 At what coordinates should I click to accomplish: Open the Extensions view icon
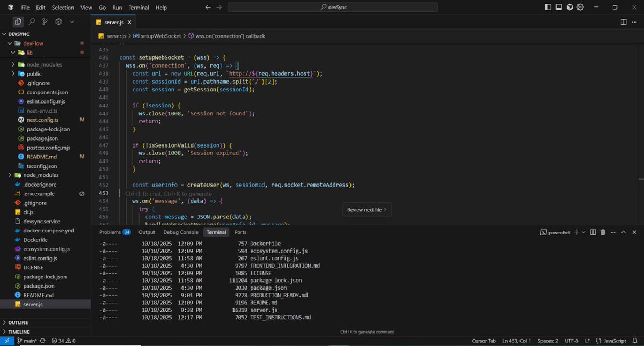pyautogui.click(x=58, y=22)
